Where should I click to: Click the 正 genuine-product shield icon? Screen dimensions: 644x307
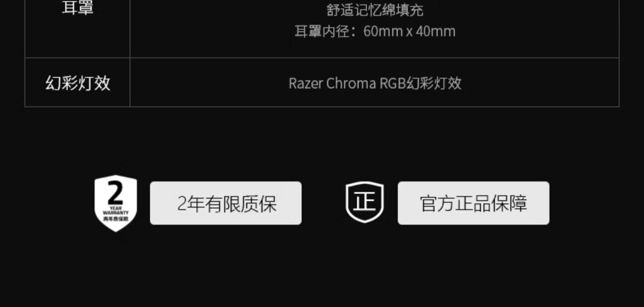click(365, 202)
